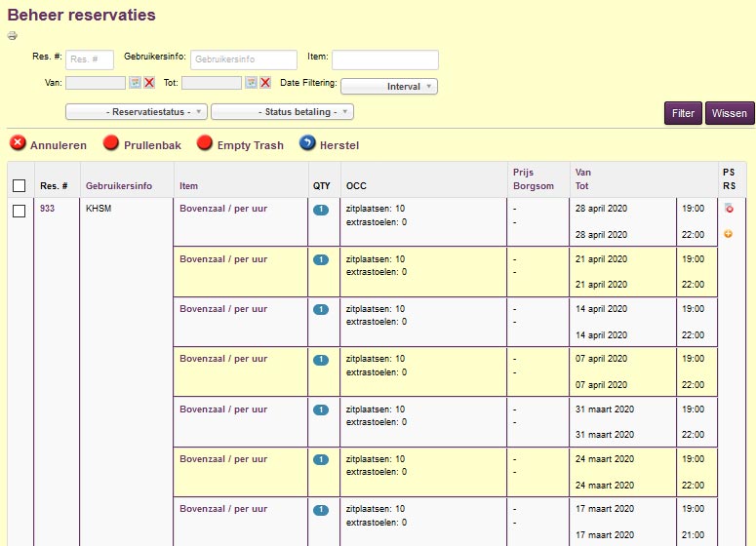Click orange reservation status icon for 933
Screen dimensions: 756x546
pyautogui.click(x=728, y=234)
